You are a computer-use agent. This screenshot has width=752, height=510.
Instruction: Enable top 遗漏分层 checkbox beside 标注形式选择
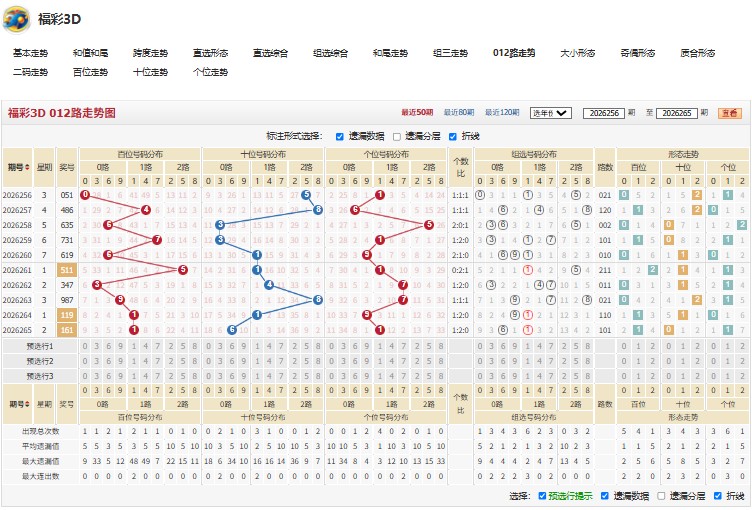coord(397,137)
